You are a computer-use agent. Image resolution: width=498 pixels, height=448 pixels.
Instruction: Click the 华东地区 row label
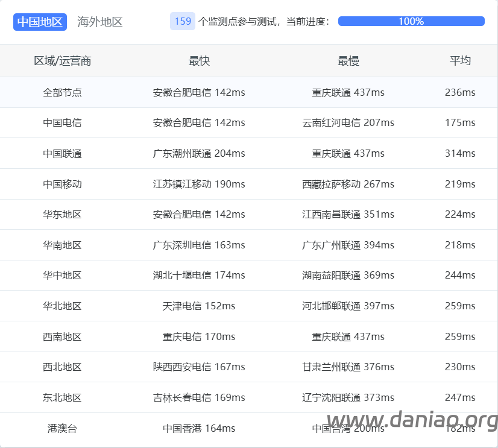pyautogui.click(x=62, y=214)
